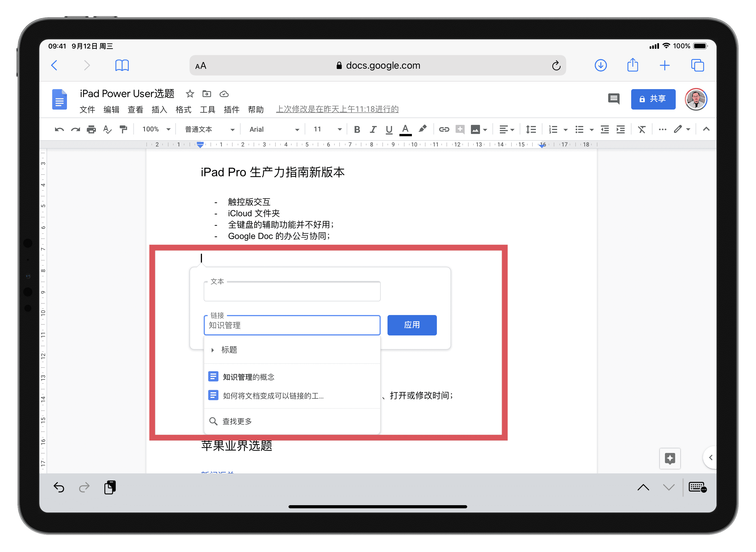This screenshot has height=552, width=756.
Task: Open the text alignment dropdown
Action: (506, 129)
